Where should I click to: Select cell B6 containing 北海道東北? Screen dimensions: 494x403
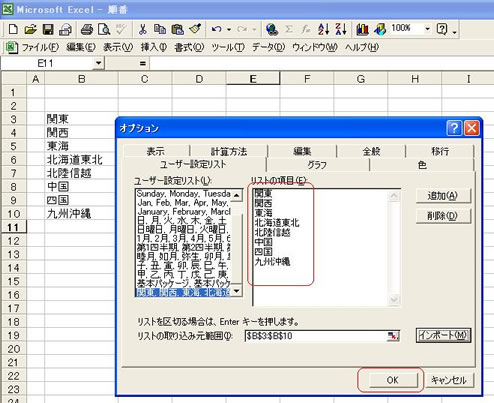81,160
